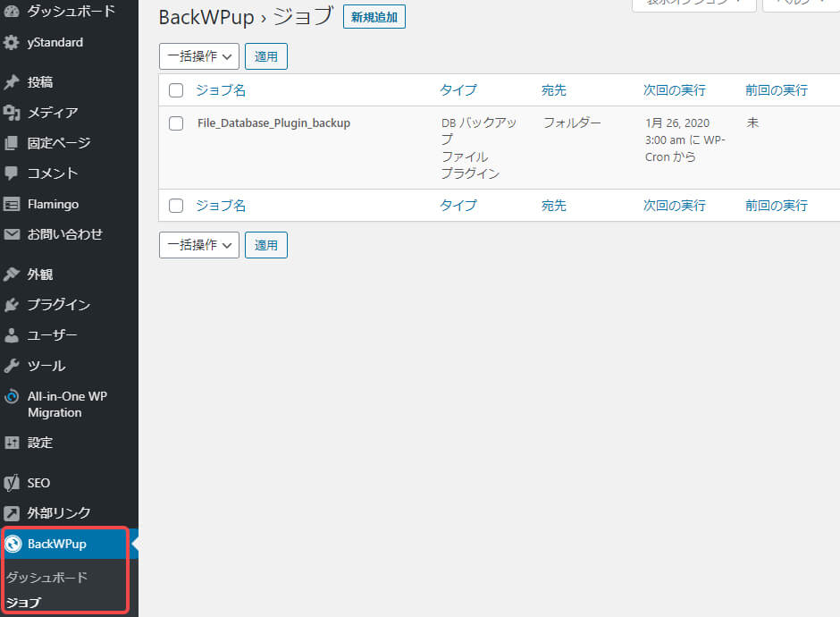Screen dimensions: 840x617
Task: Click the Yoast SEO icon in sidebar
Action: click(12, 483)
